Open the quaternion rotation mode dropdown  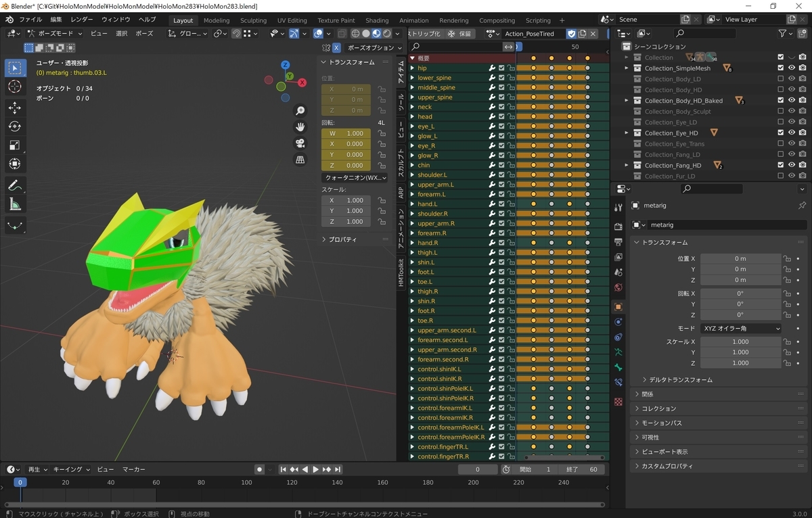pyautogui.click(x=355, y=178)
